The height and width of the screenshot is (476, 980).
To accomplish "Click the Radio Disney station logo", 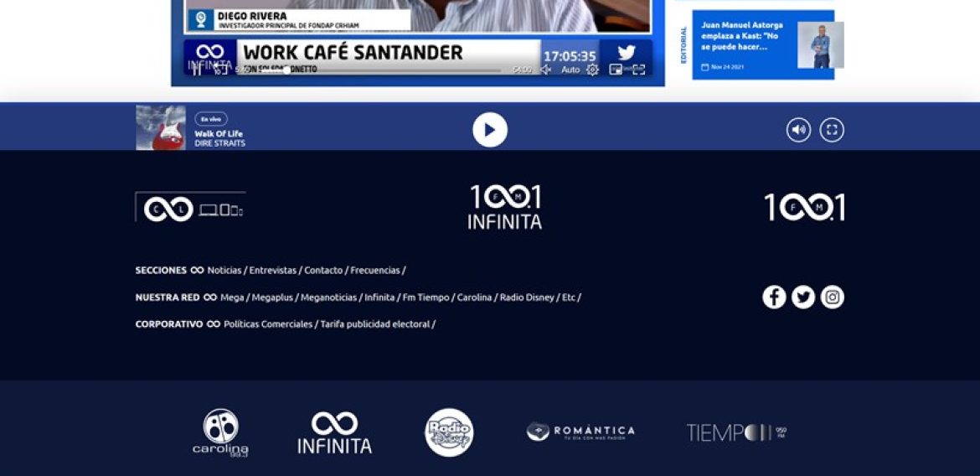I will (x=449, y=432).
